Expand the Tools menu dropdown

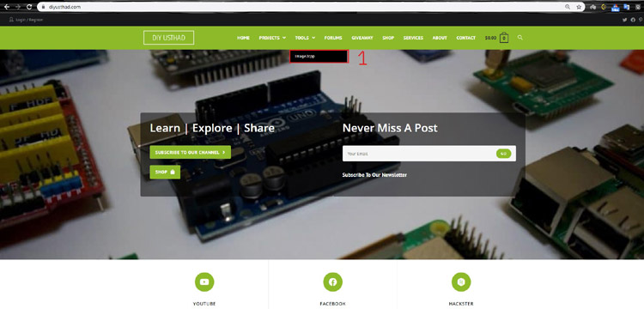(x=305, y=38)
